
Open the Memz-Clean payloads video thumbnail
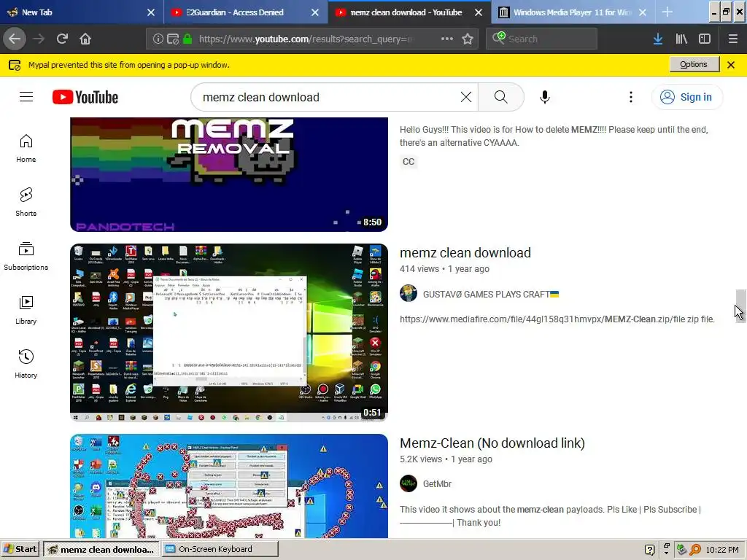point(228,486)
